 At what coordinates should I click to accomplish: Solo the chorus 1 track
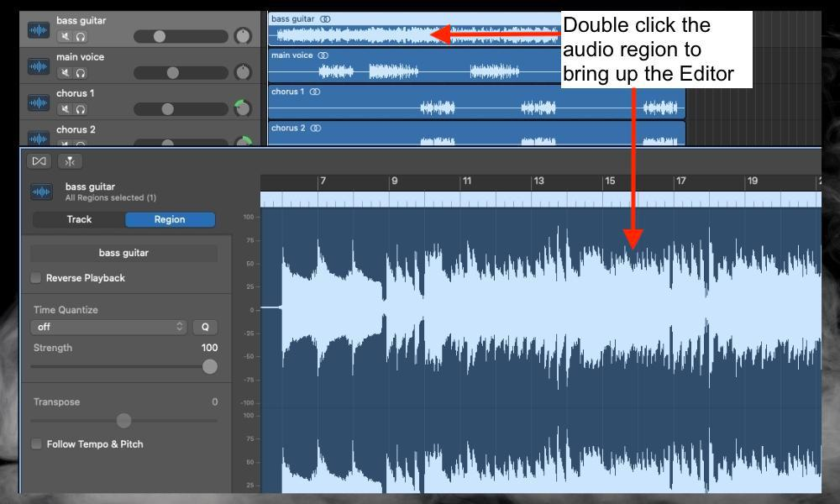pos(81,109)
